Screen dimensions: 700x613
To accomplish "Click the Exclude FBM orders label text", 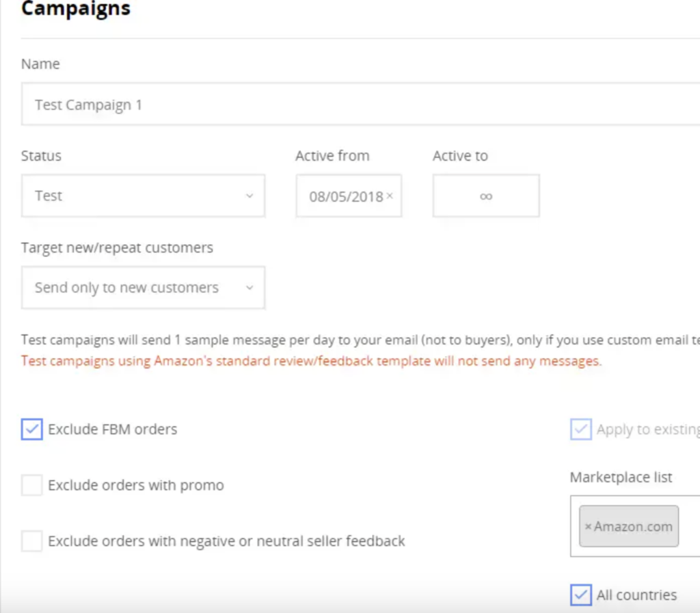I will (x=113, y=429).
